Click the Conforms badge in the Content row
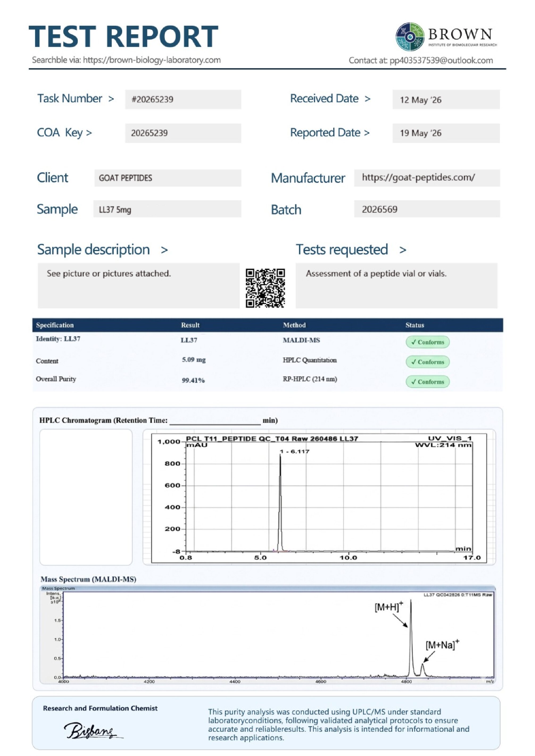The image size is (535, 756). (428, 362)
